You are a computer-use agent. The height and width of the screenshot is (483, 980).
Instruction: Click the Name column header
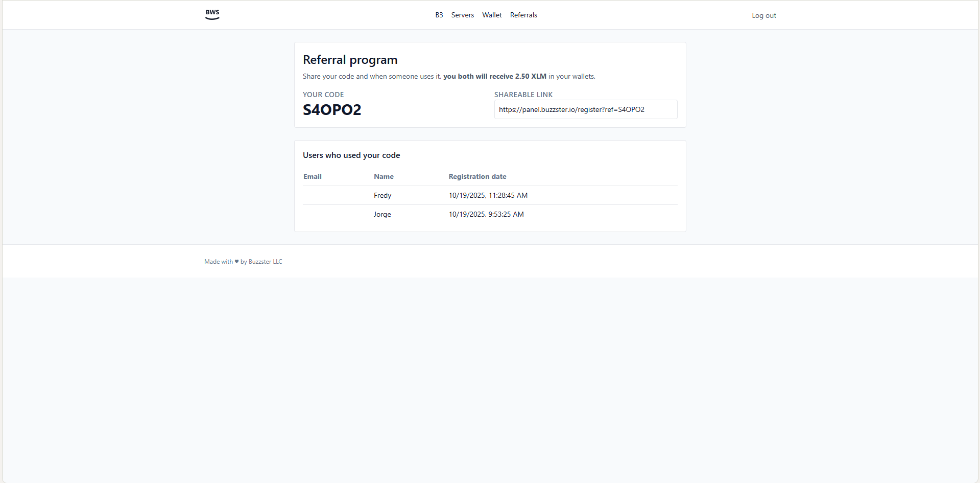[384, 176]
